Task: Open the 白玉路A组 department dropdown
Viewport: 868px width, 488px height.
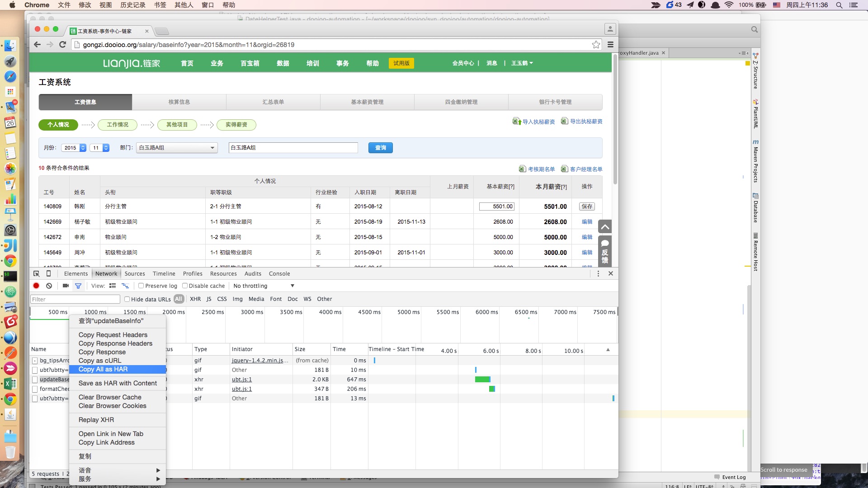Action: tap(177, 148)
